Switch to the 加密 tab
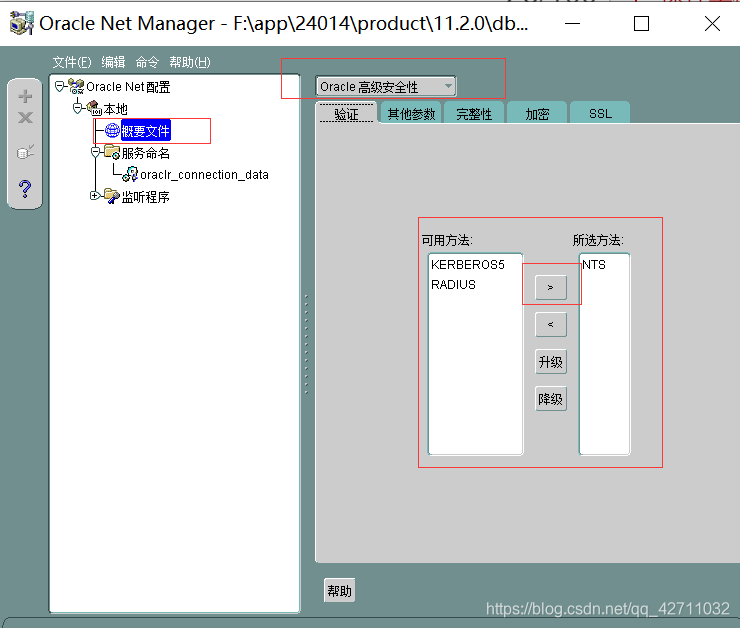Screen dimensions: 740x628 tap(537, 113)
